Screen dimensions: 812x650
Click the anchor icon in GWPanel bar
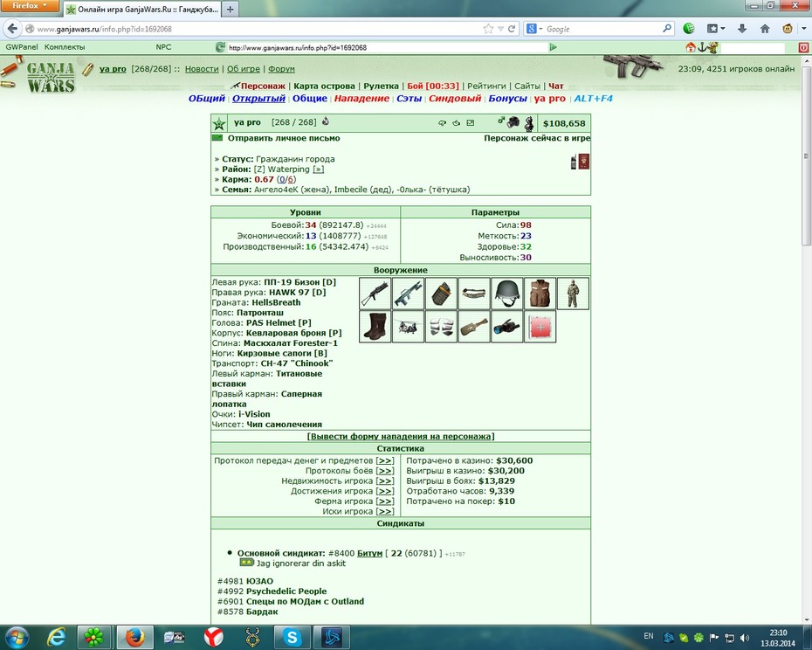coord(702,47)
